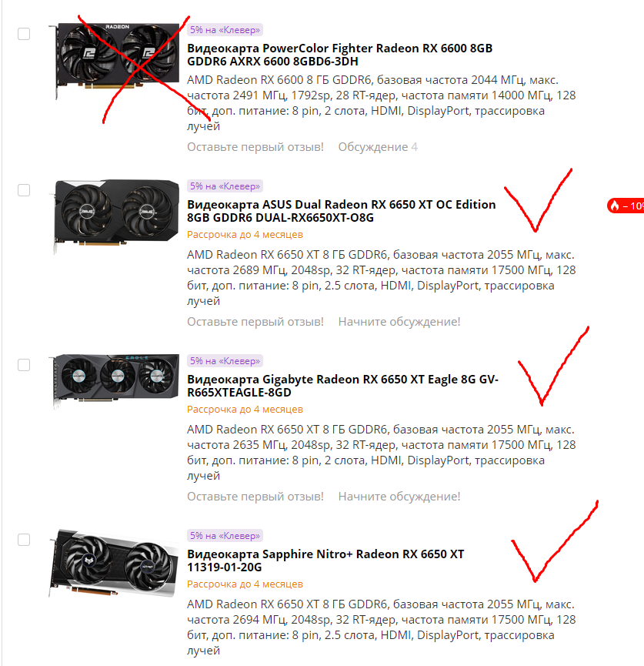Check the PowerColor Fighter RX 6600 compare checkbox
Viewport: 644px width, 666px height.
(24, 34)
